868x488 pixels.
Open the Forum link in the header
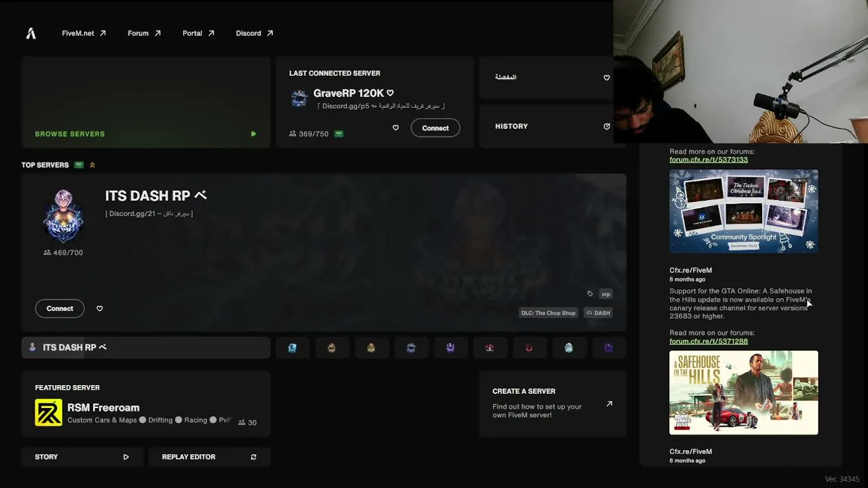tap(144, 33)
